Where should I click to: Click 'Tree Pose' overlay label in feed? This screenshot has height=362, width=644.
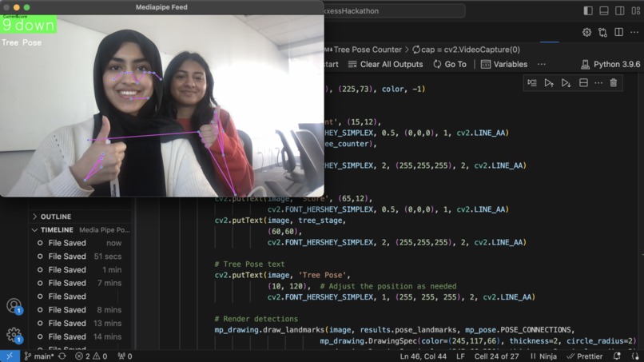coord(22,42)
